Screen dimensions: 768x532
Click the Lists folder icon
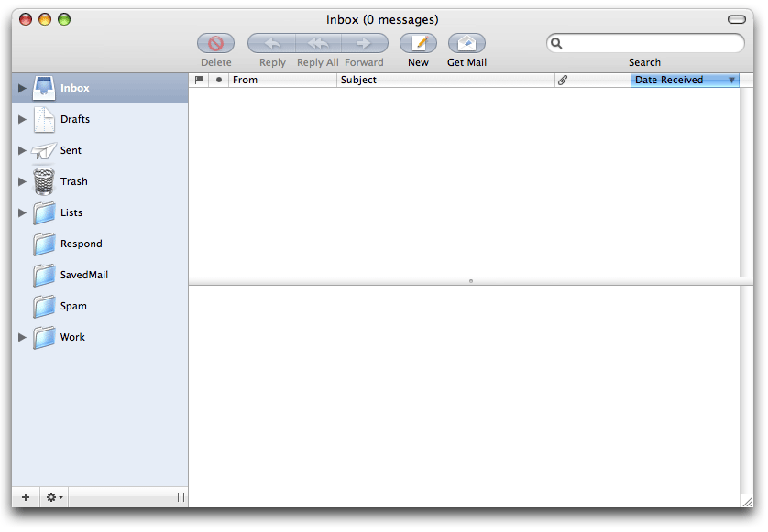click(x=44, y=213)
